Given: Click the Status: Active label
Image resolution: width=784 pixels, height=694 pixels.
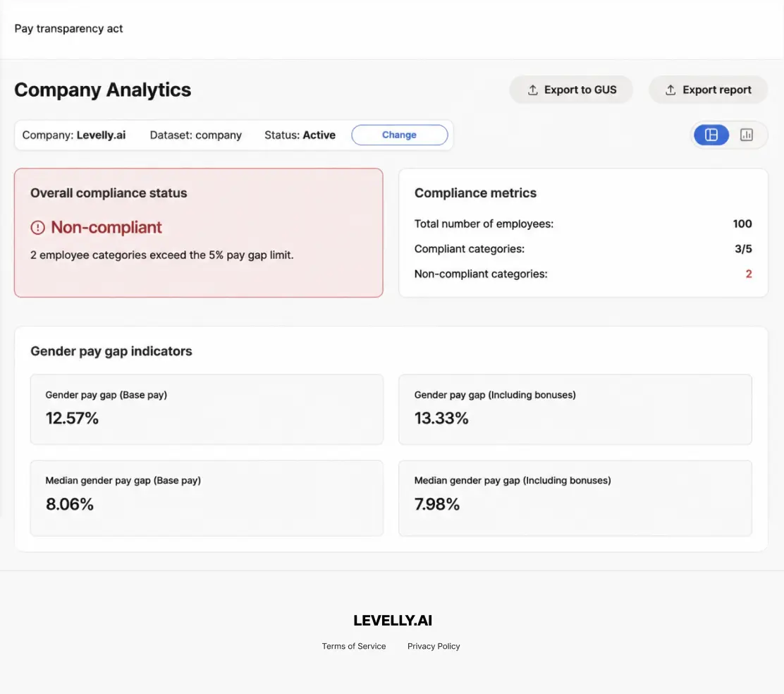Looking at the screenshot, I should coord(300,135).
